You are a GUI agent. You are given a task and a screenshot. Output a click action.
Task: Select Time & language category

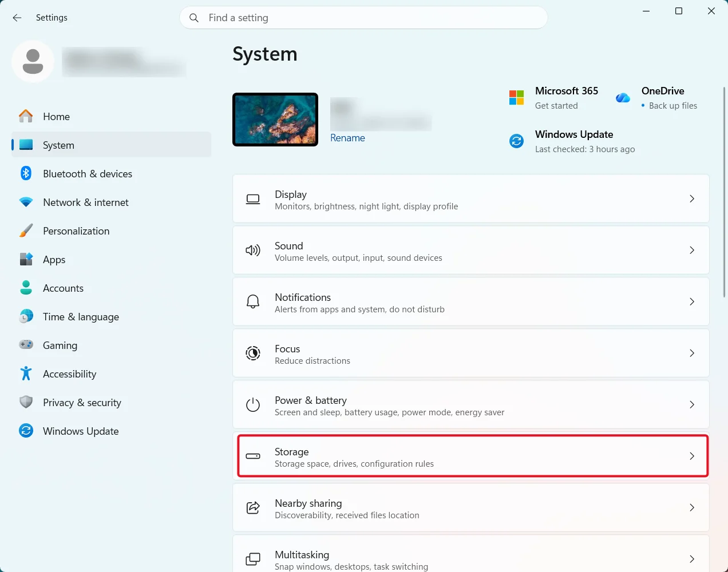point(111,316)
